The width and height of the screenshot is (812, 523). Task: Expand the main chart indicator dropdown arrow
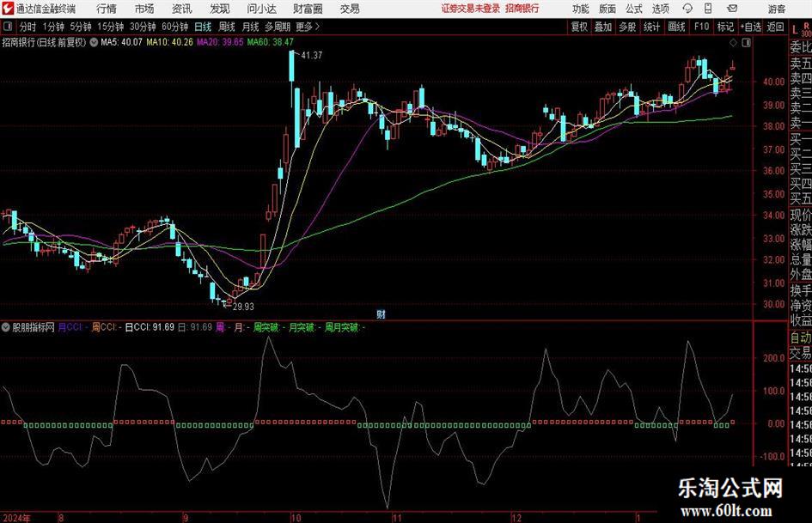click(x=94, y=42)
